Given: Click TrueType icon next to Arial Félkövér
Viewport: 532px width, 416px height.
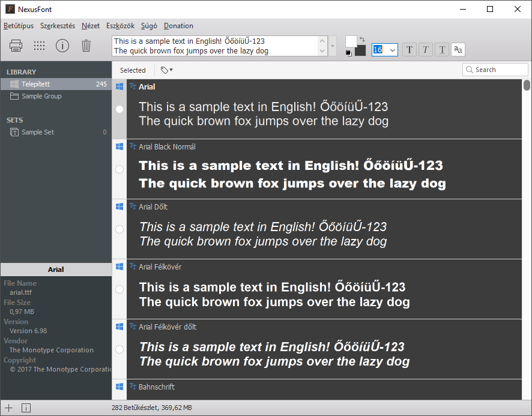Looking at the screenshot, I should coord(133,266).
